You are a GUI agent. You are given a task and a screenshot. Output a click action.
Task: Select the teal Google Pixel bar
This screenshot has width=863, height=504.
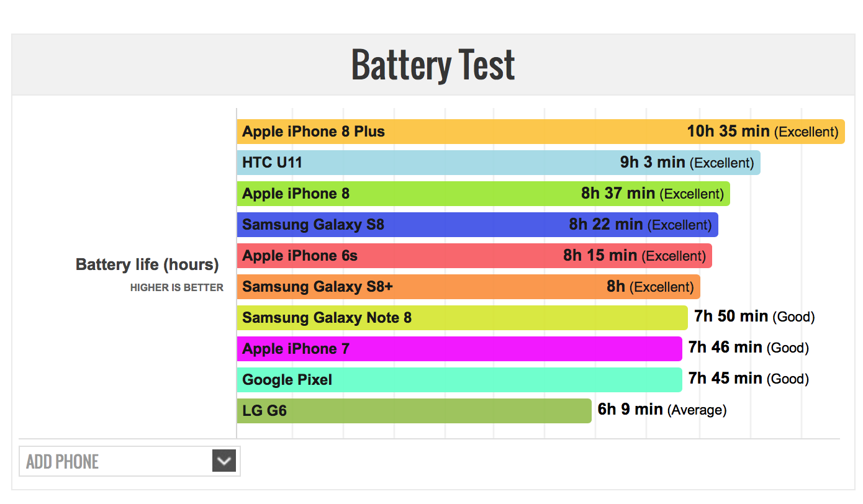pyautogui.click(x=459, y=380)
